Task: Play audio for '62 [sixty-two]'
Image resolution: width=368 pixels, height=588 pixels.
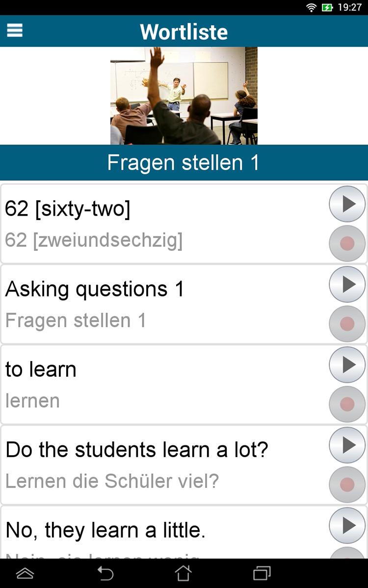Action: click(347, 204)
